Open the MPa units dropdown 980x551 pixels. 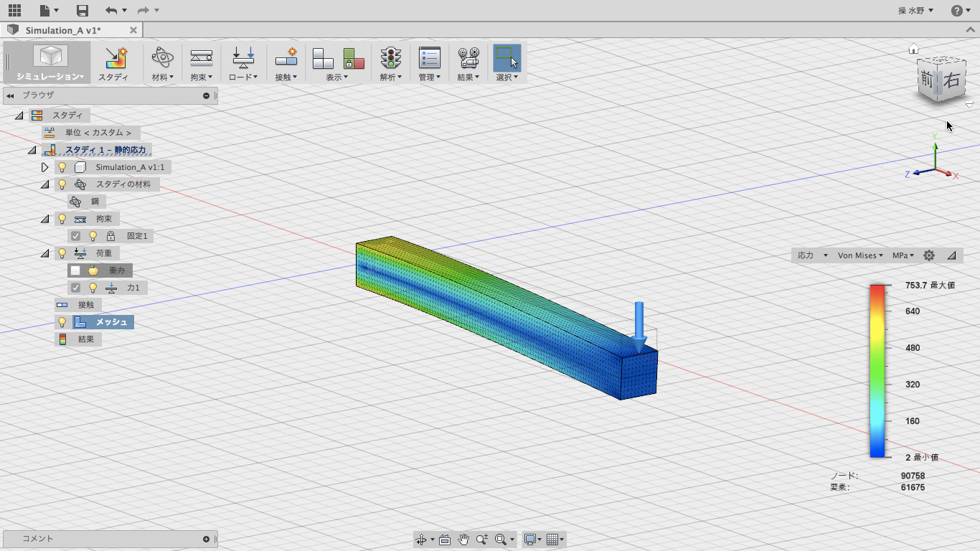pos(903,255)
